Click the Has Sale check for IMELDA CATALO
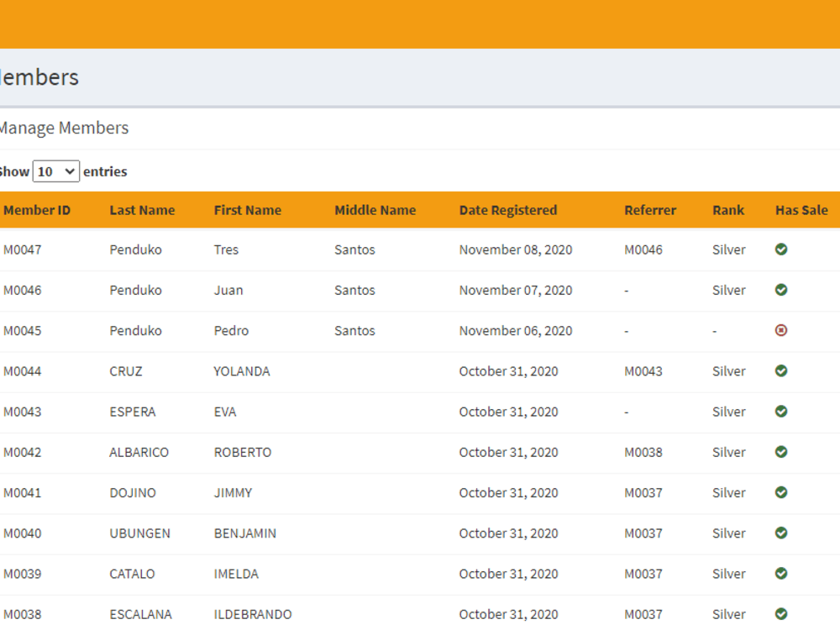The image size is (840, 630). click(781, 573)
